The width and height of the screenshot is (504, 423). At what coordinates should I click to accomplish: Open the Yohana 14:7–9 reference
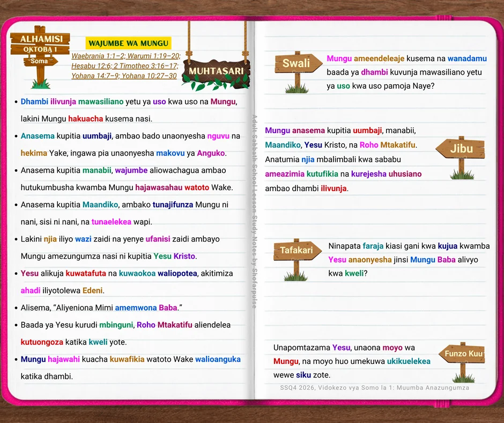(95, 76)
